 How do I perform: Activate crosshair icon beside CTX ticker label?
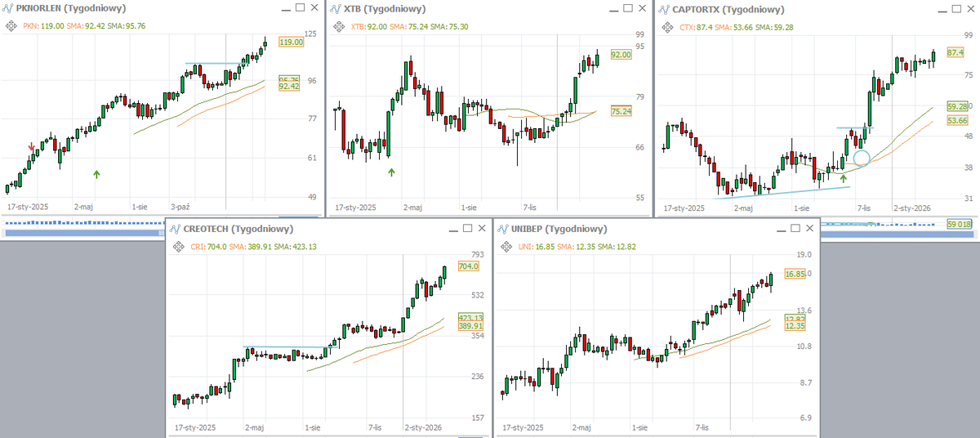coord(667,26)
